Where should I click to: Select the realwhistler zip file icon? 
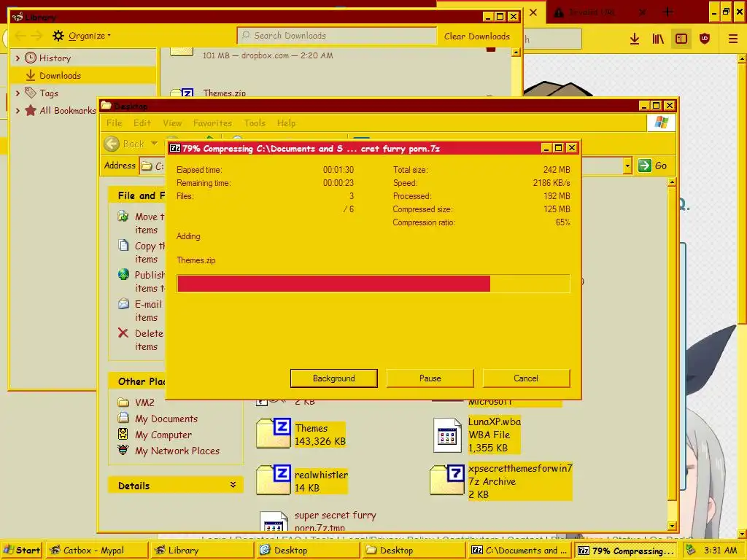click(274, 480)
